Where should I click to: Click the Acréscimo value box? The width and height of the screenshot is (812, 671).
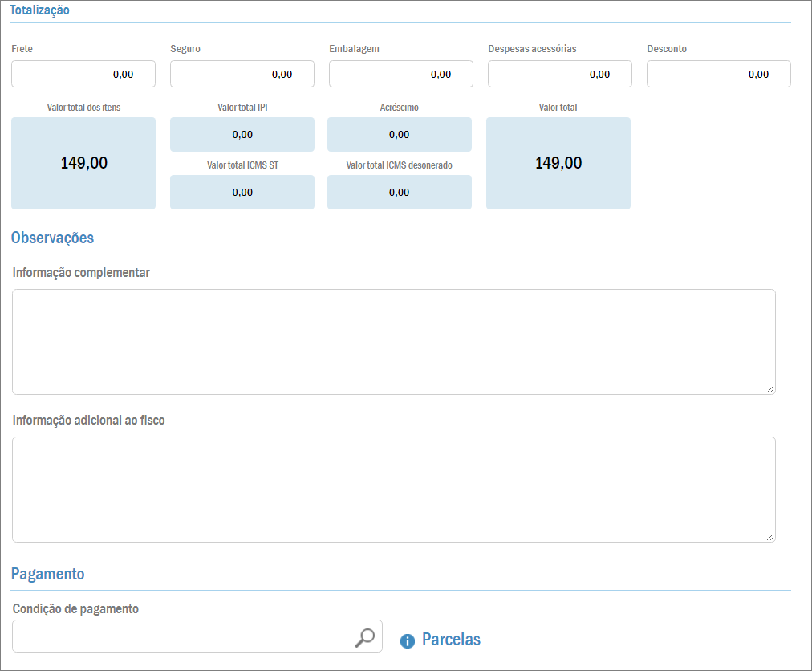[x=400, y=134]
